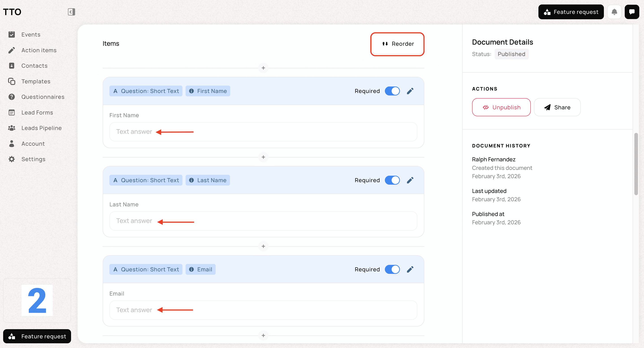Viewport: 644px width, 348px height.
Task: Insert item between Last Name and Email
Action: [x=263, y=246]
